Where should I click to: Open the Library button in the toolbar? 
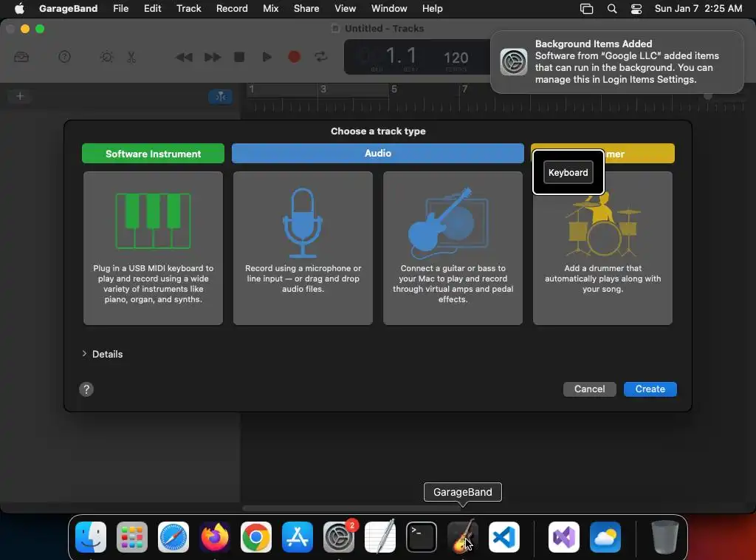click(21, 57)
